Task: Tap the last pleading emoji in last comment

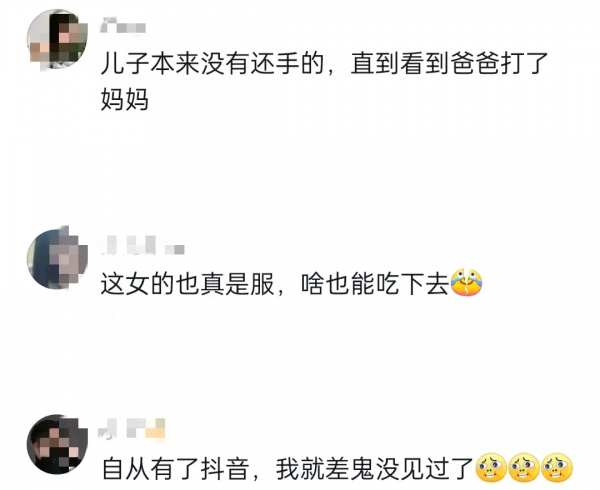Action: tap(557, 468)
